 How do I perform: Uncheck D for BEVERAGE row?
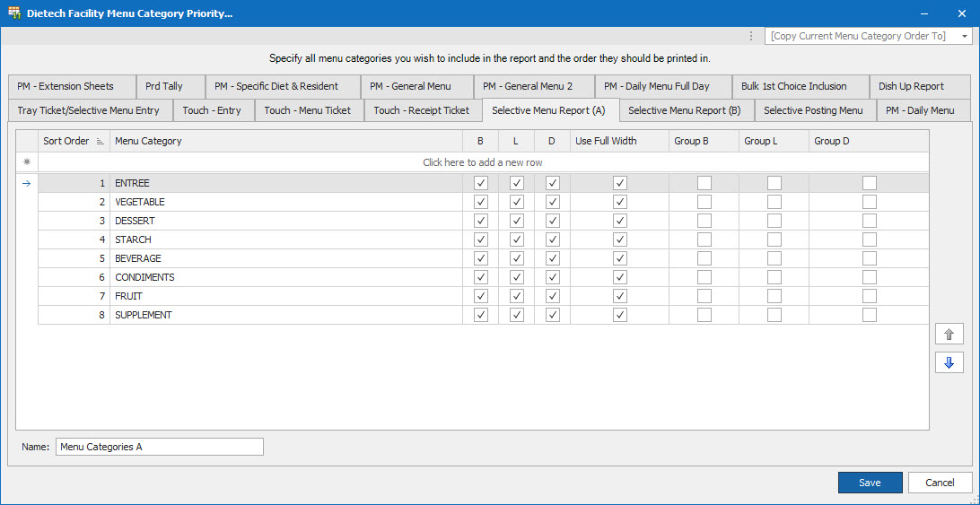coord(553,258)
